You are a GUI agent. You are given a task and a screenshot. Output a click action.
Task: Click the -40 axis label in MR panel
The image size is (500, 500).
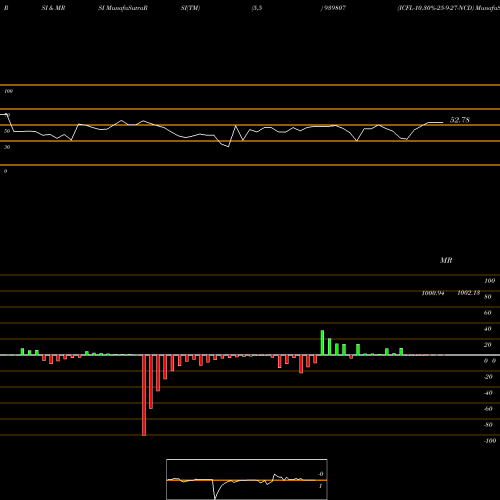point(488,393)
